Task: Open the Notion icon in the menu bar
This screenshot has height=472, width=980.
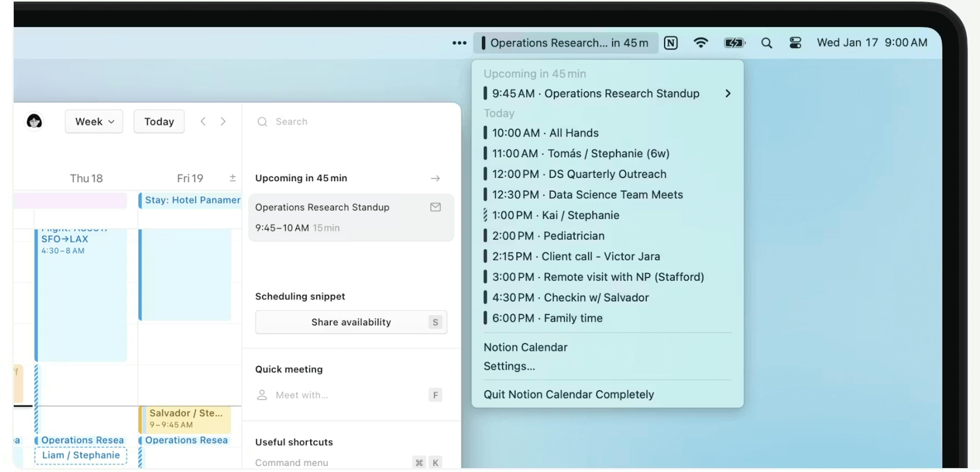Action: pos(671,43)
